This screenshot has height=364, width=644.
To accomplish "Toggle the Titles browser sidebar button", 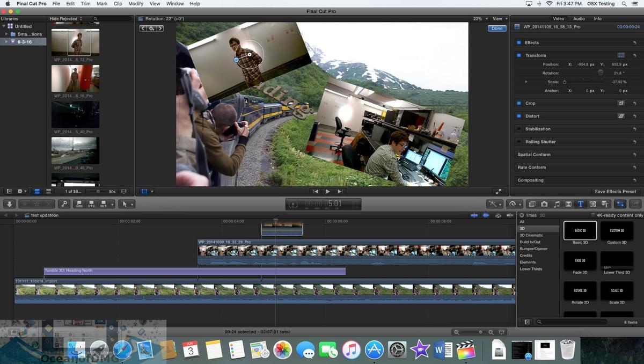I will pos(527,322).
